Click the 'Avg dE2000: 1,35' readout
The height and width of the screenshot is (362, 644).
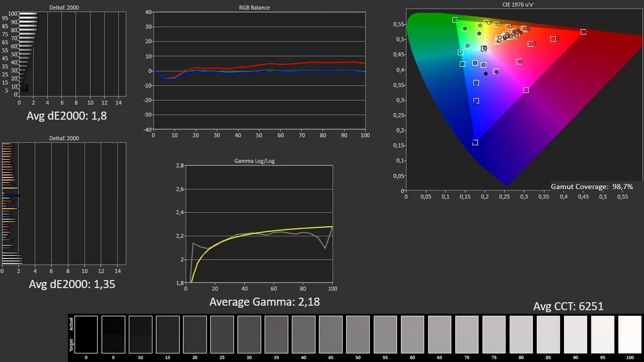click(71, 284)
